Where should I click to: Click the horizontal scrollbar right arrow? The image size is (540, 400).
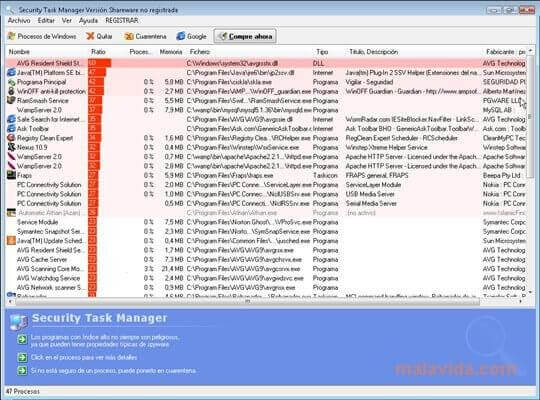[x=520, y=302]
